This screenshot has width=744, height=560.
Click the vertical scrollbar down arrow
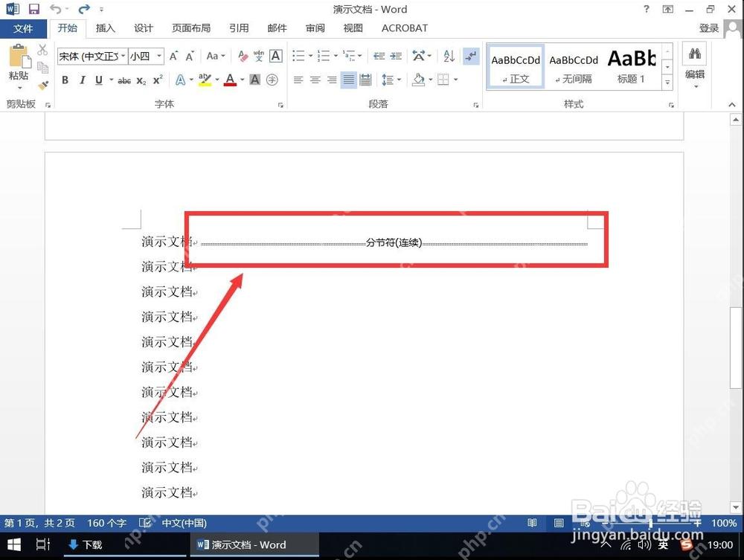736,507
